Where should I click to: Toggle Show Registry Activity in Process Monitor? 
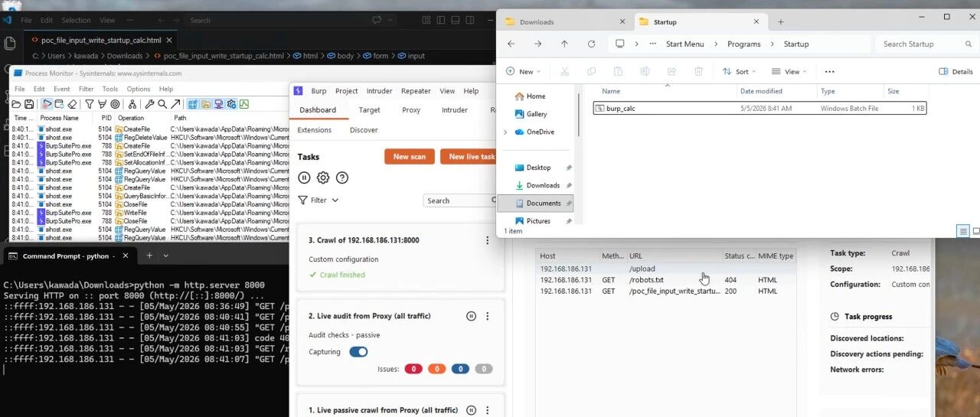click(x=192, y=104)
